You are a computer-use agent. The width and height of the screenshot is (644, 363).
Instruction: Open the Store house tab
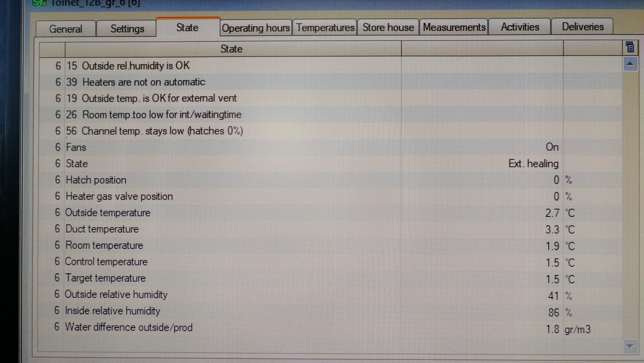tap(388, 27)
